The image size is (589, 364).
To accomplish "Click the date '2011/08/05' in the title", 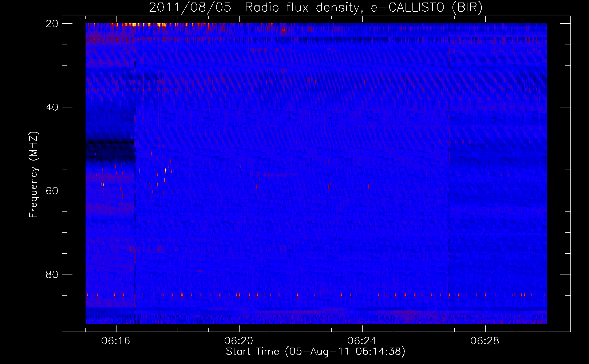I will pyautogui.click(x=190, y=8).
